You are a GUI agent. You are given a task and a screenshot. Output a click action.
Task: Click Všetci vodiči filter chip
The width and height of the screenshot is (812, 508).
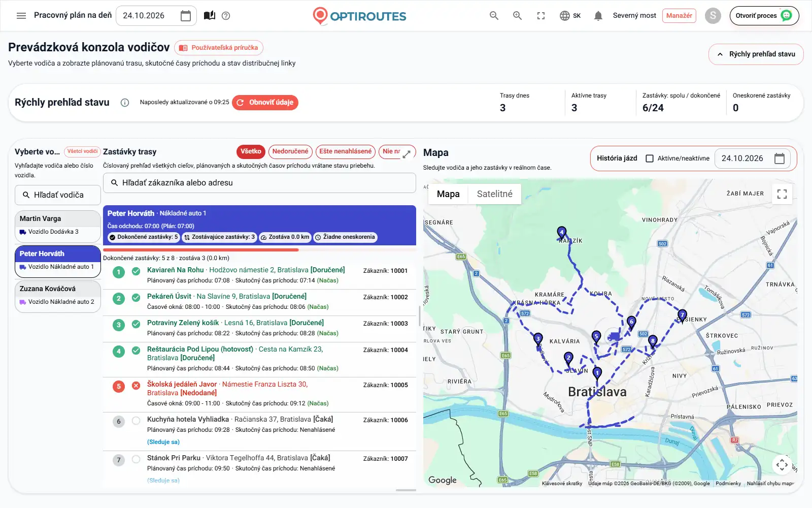(x=82, y=151)
